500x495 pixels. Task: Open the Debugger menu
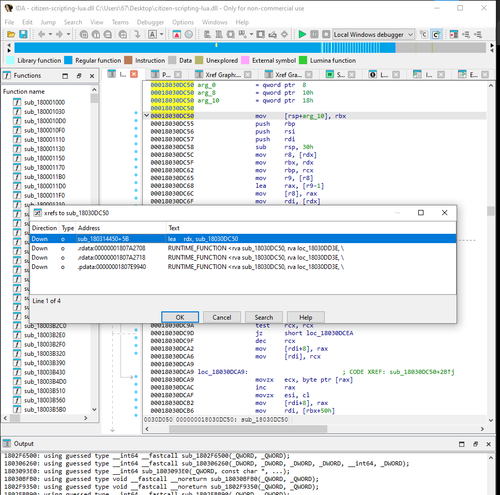(150, 22)
